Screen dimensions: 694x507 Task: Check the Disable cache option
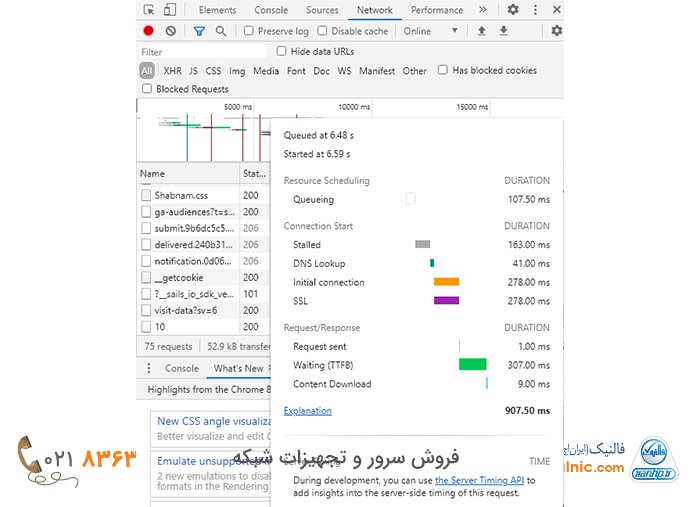tap(323, 31)
